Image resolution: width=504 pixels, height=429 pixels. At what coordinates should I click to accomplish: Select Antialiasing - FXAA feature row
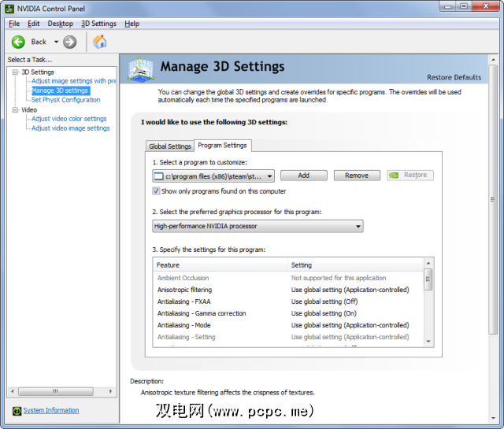(x=287, y=301)
